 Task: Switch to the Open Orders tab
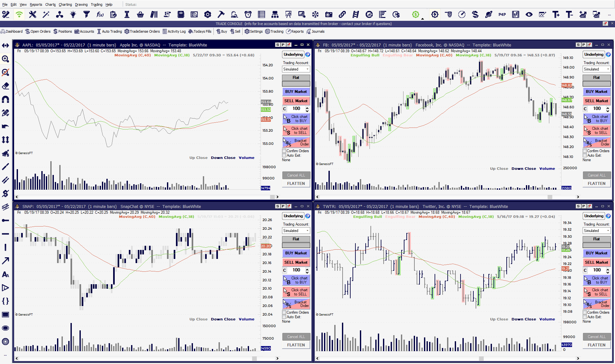click(38, 31)
